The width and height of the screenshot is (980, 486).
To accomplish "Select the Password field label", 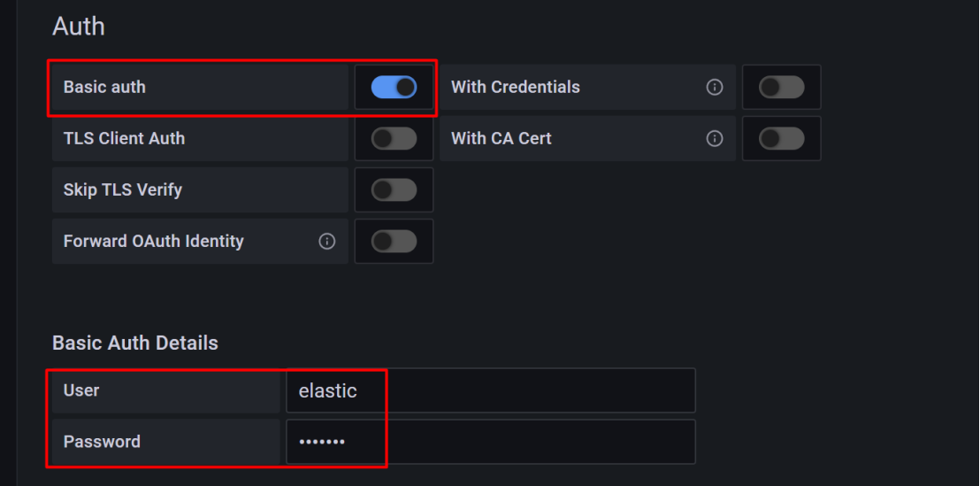I will click(x=102, y=442).
